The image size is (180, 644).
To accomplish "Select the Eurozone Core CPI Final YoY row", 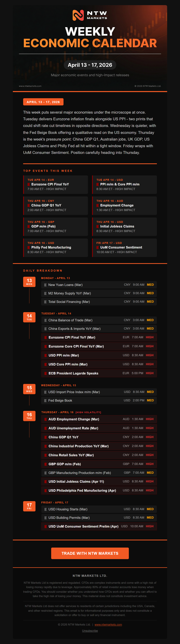I will [x=99, y=346].
